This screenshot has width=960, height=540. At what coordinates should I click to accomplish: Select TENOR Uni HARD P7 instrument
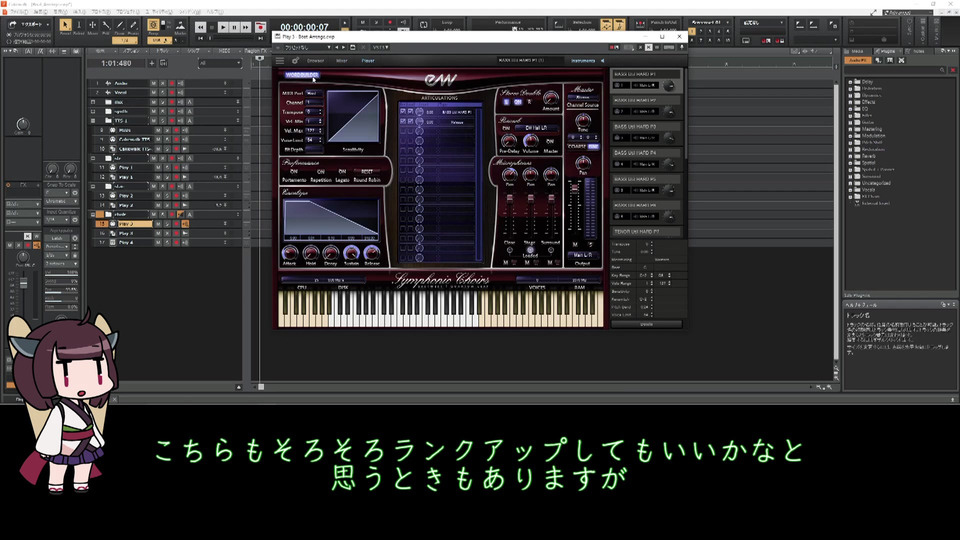(647, 231)
